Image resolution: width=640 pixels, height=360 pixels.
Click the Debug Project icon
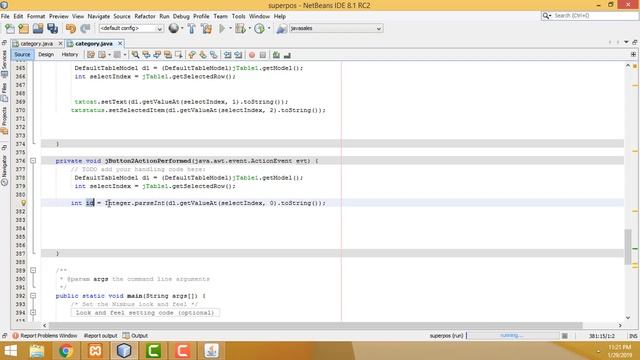point(240,28)
